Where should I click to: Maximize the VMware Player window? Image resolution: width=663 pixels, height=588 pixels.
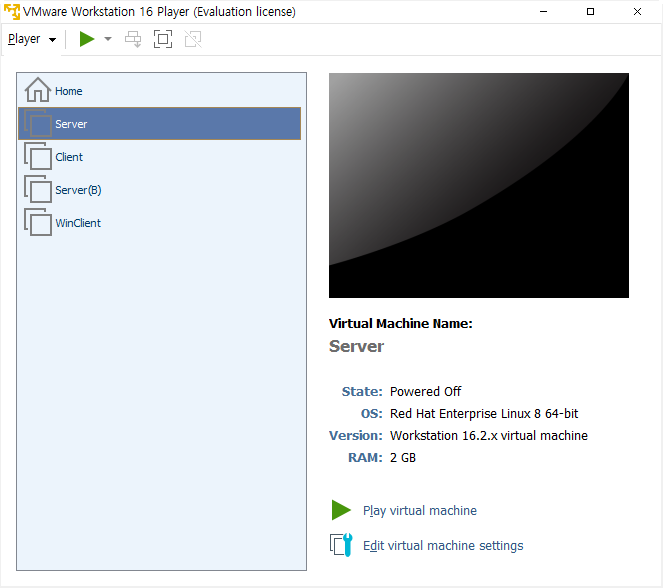pyautogui.click(x=590, y=11)
